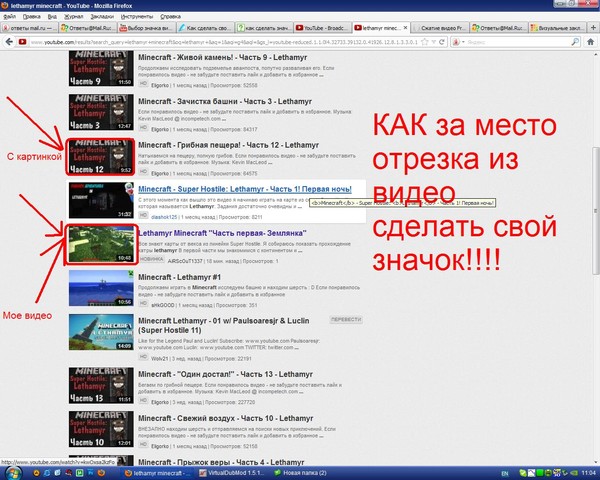Open search engine selector dropdown

[x=458, y=42]
